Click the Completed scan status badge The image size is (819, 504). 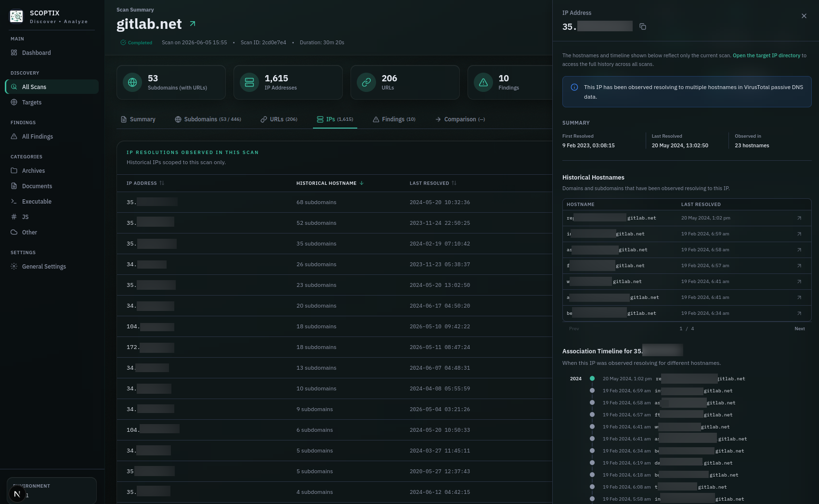pos(136,43)
